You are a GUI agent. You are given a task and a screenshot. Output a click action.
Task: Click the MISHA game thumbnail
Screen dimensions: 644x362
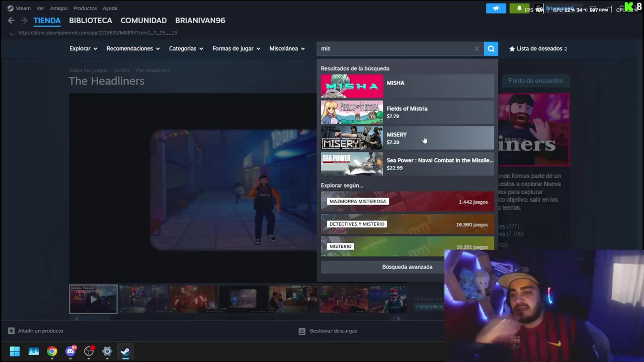(352, 86)
